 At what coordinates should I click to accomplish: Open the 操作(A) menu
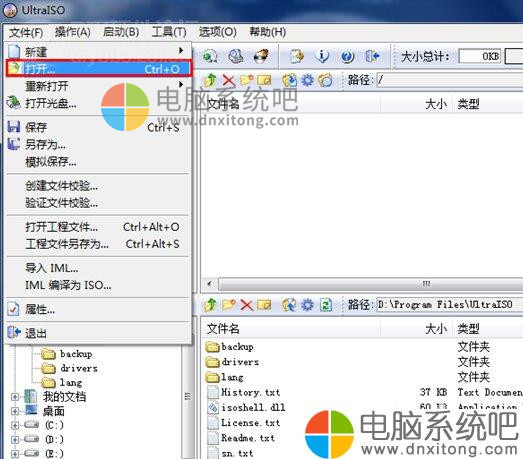click(72, 32)
